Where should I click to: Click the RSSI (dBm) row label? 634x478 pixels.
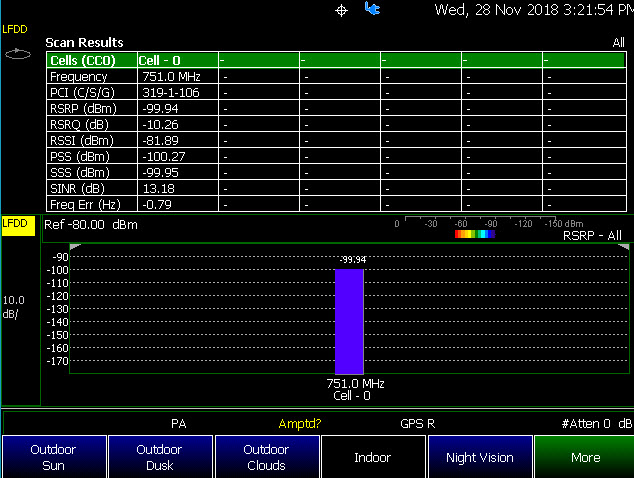82,140
